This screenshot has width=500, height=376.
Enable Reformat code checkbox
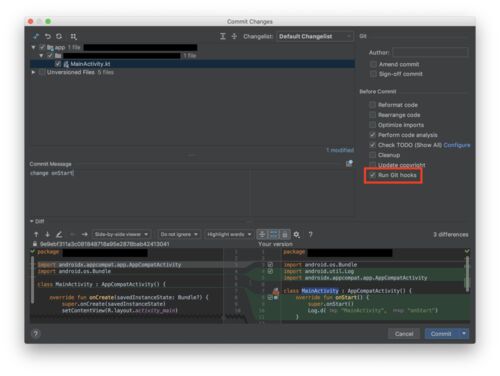[x=372, y=105]
